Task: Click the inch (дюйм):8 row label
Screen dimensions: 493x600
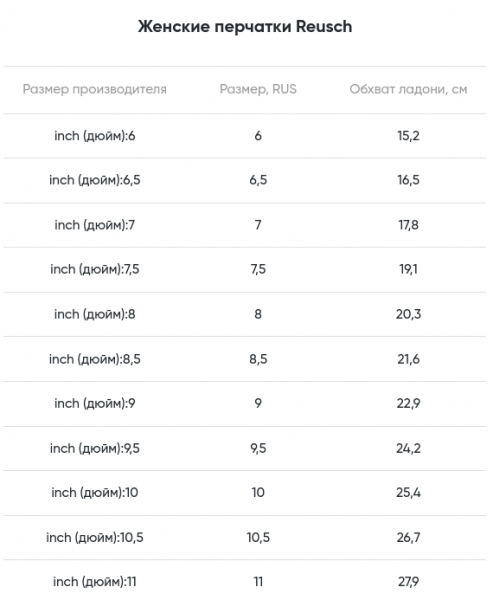Action: click(x=95, y=314)
